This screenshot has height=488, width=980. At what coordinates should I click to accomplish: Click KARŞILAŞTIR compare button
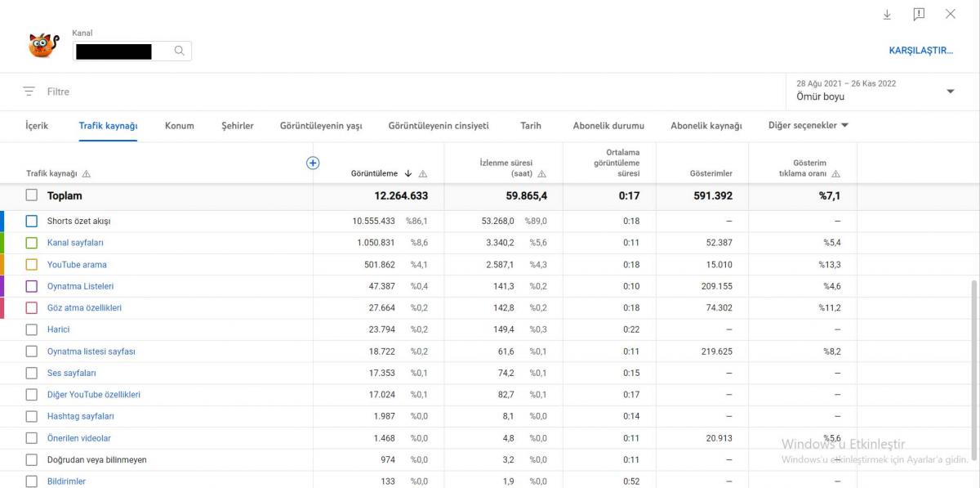click(921, 51)
